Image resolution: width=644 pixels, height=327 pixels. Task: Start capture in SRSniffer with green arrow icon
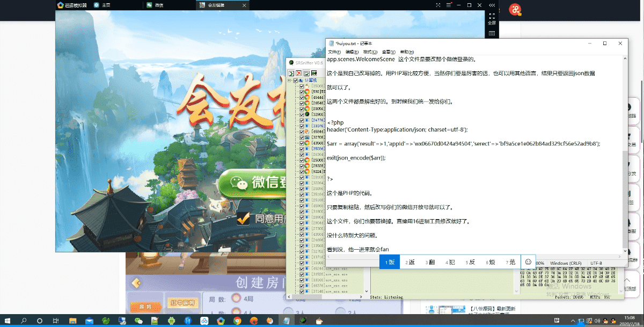(291, 73)
